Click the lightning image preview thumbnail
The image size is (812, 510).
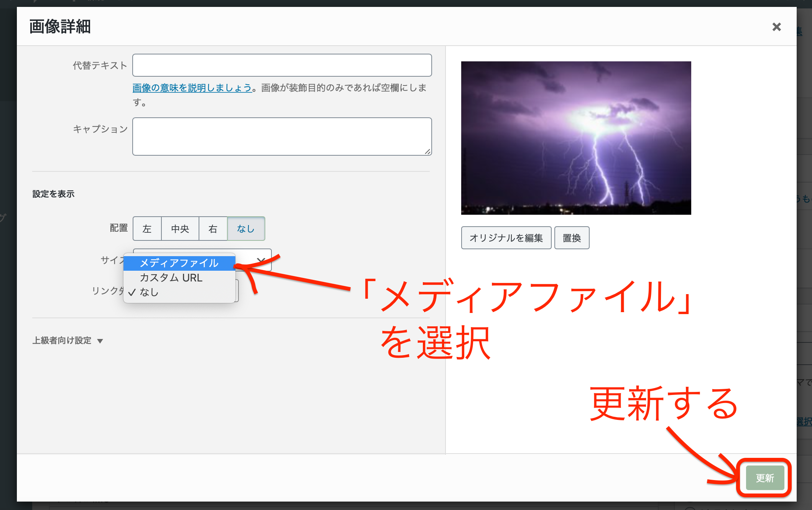tap(576, 138)
